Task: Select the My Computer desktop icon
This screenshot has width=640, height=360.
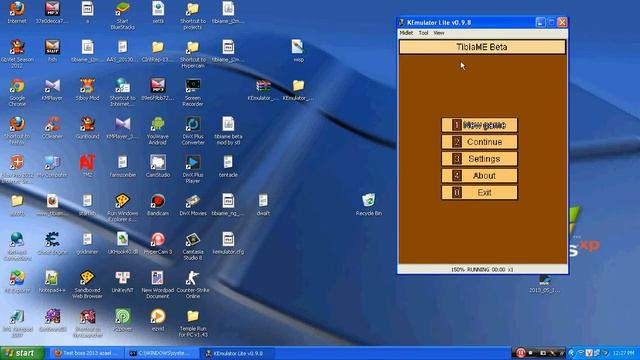Action: 52,166
